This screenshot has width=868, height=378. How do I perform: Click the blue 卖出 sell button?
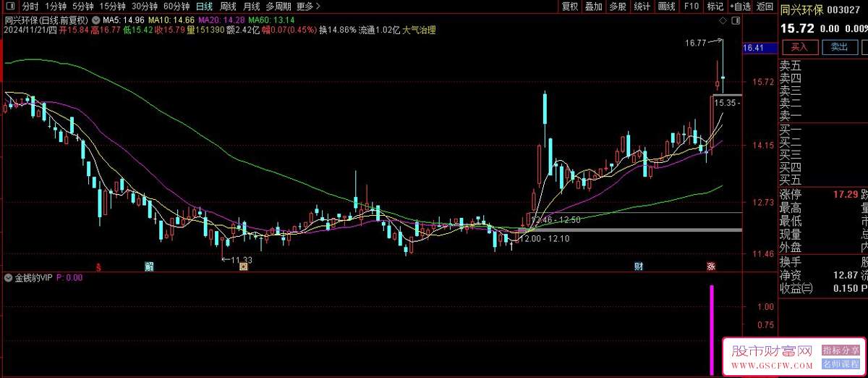point(838,47)
